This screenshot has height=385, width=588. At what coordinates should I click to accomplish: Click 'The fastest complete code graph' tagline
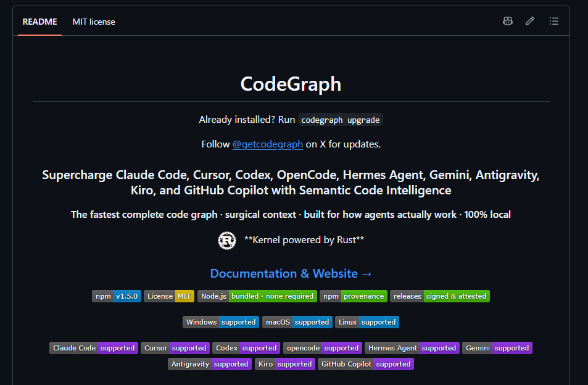pyautogui.click(x=291, y=215)
